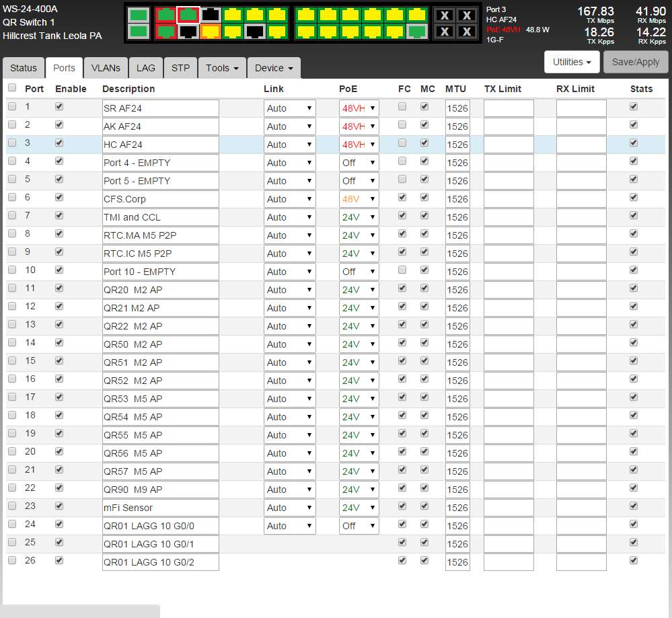Image resolution: width=672 pixels, height=618 pixels.
Task: Toggle the select-all checkbox in the Port header
Action: click(12, 88)
